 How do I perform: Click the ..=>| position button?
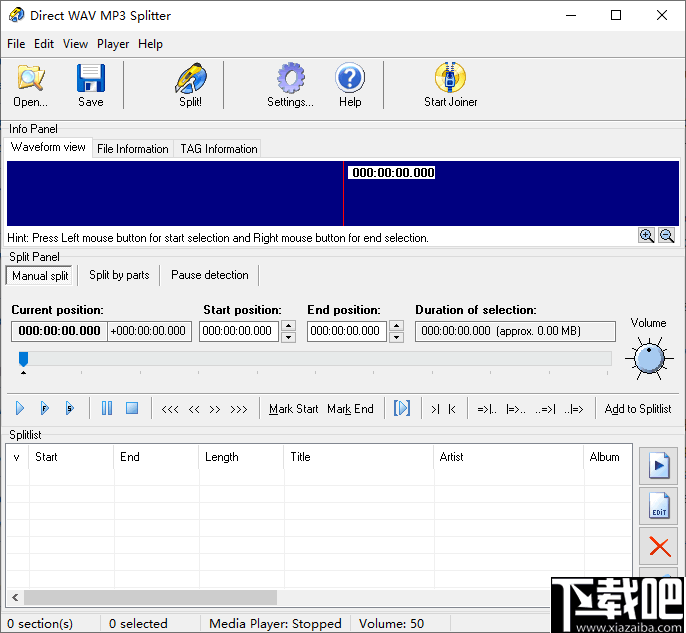click(x=545, y=409)
